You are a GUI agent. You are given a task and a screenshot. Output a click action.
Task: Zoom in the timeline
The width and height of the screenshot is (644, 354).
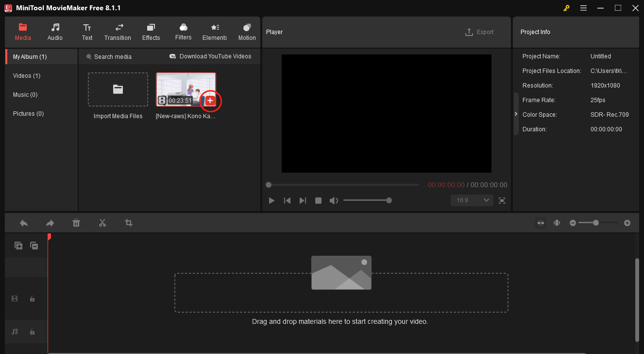[x=627, y=223]
